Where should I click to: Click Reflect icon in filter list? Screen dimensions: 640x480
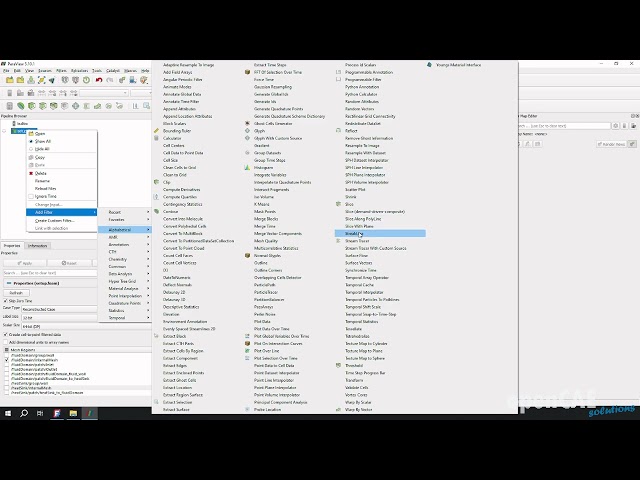(x=338, y=131)
